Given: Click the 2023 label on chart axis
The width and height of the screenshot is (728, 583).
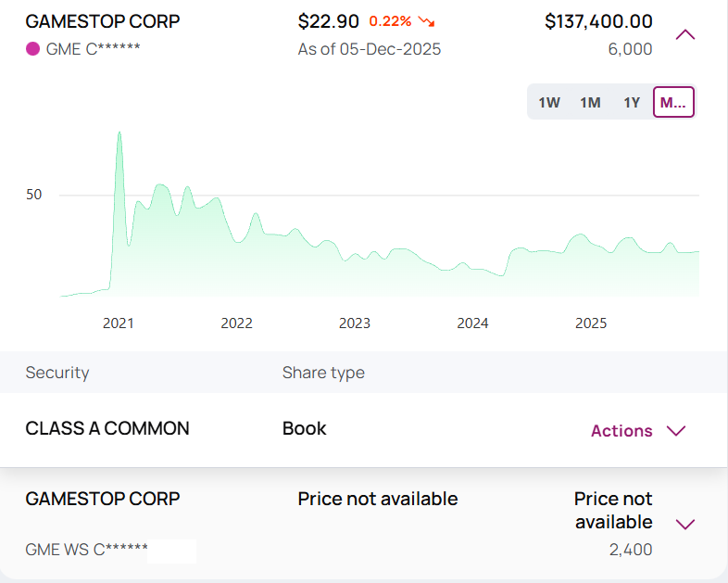Looking at the screenshot, I should click(355, 323).
